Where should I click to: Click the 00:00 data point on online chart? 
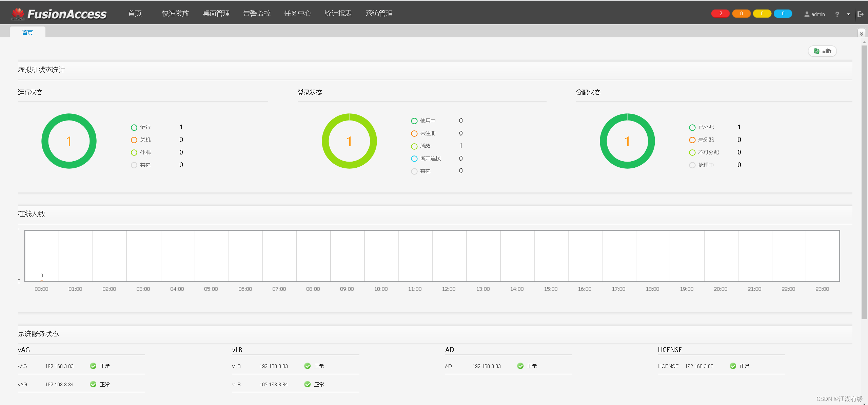point(42,281)
